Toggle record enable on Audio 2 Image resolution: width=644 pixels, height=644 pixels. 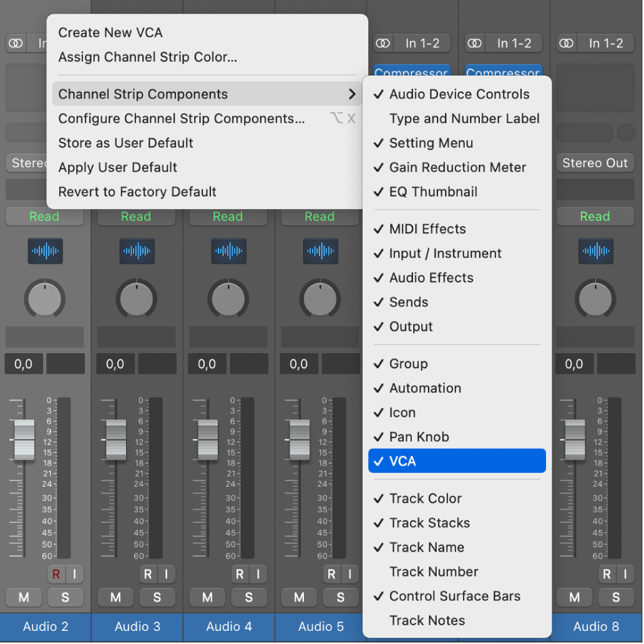click(x=56, y=574)
